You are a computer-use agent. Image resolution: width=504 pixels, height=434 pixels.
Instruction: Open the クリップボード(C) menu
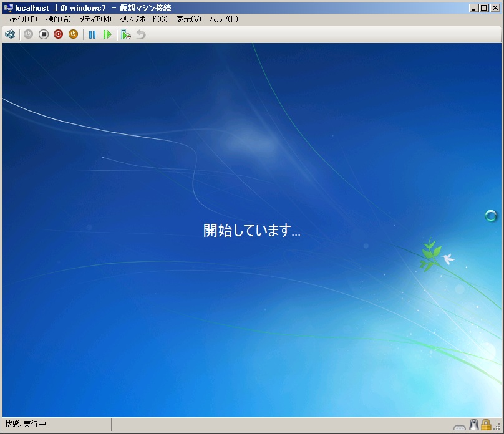point(143,19)
